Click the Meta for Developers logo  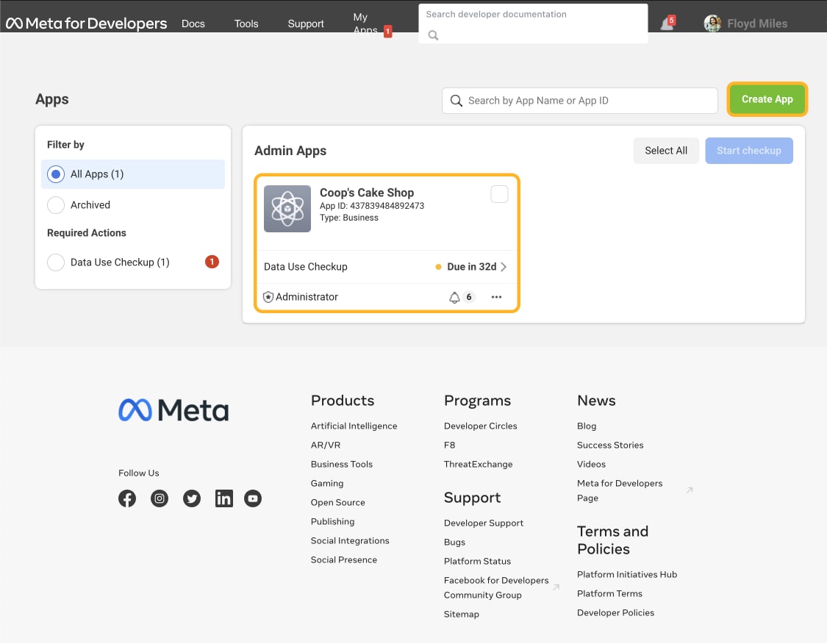[x=85, y=23]
